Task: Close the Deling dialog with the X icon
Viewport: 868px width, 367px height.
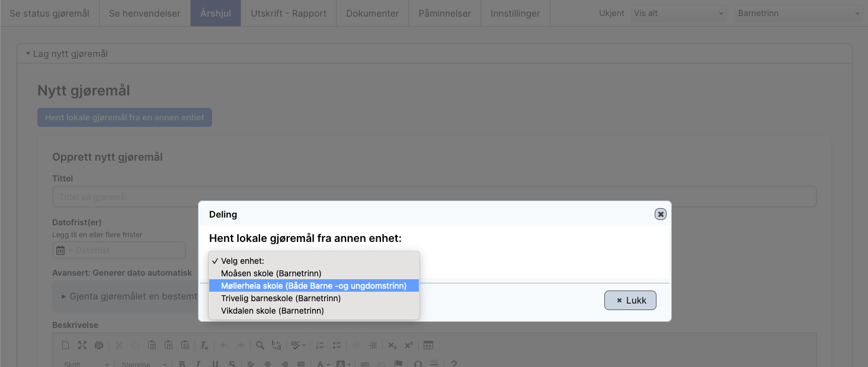Action: [661, 214]
